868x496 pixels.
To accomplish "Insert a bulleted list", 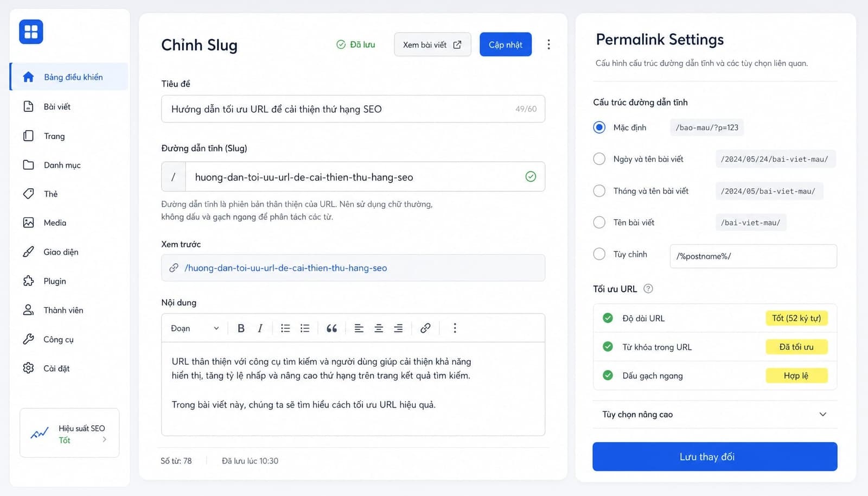I will tap(285, 328).
